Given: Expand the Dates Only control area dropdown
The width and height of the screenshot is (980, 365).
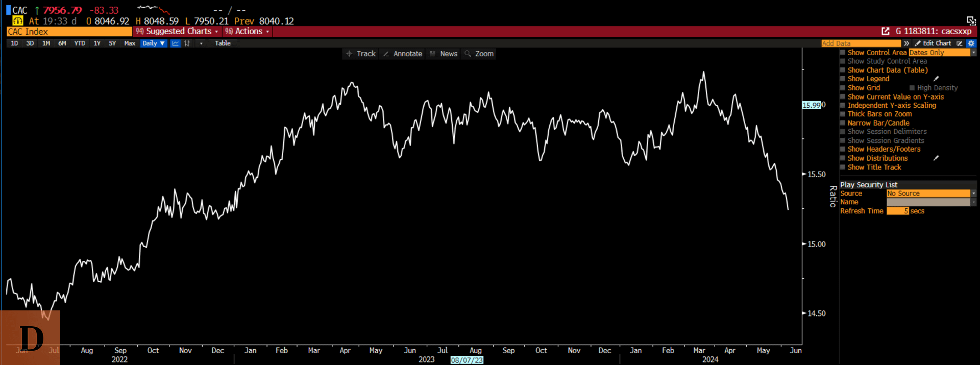Looking at the screenshot, I should pyautogui.click(x=973, y=53).
